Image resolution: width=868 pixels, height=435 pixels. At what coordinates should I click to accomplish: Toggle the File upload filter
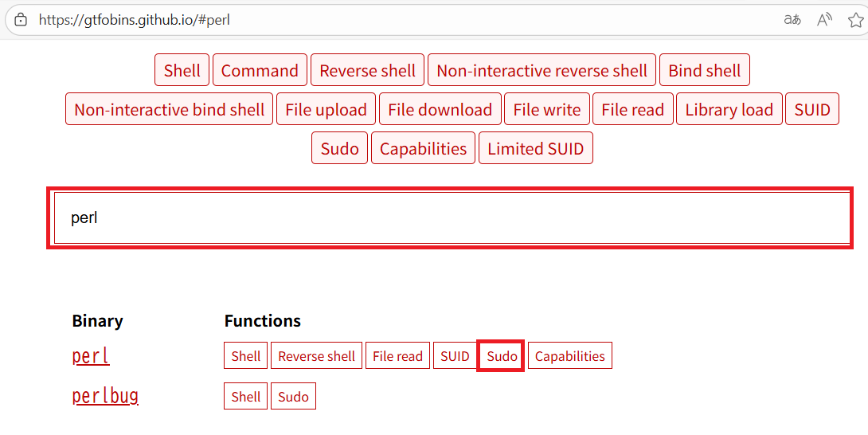(x=326, y=109)
